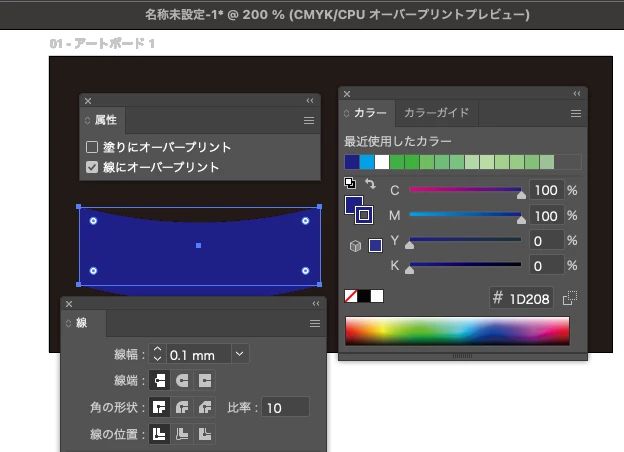Click the document title 名称未設定-1* tab
This screenshot has height=452, width=624.
click(337, 15)
